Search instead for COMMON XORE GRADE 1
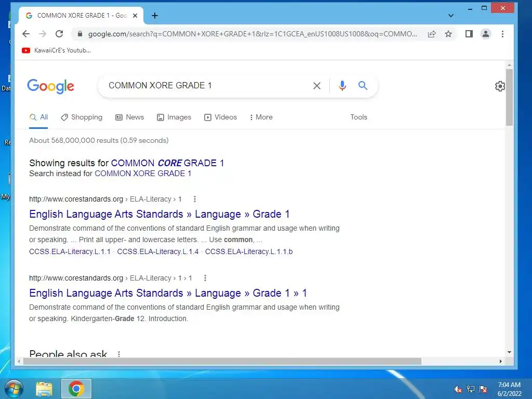Screen dimensions: 532x399 [x=143, y=174]
